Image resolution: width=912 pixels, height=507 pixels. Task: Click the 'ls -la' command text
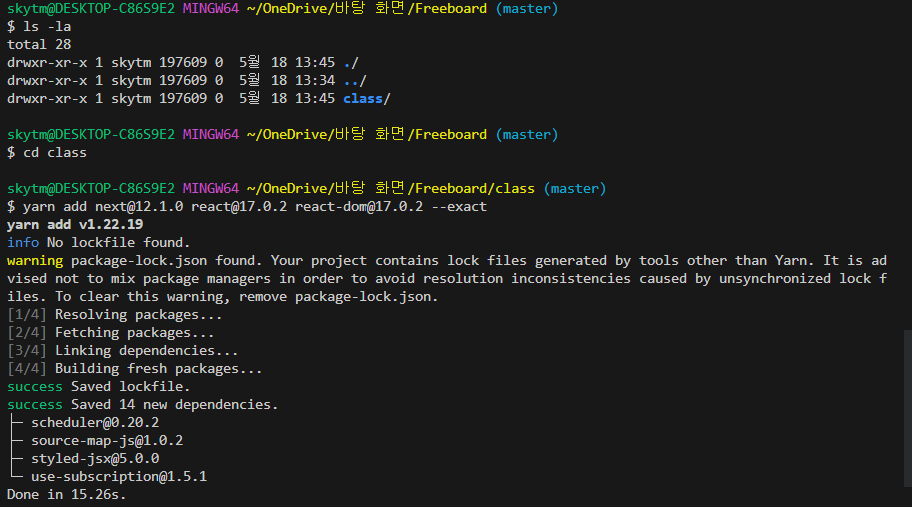[47, 27]
